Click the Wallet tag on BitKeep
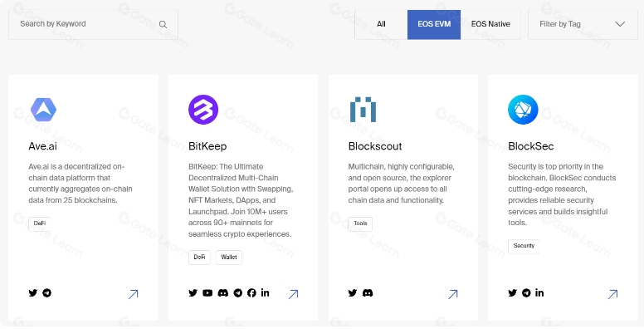Screen dimensions: 644x329 pyautogui.click(x=229, y=258)
